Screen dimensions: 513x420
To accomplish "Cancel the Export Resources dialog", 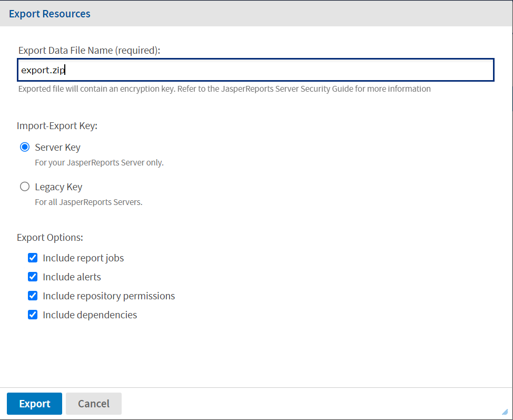I will click(x=94, y=404).
